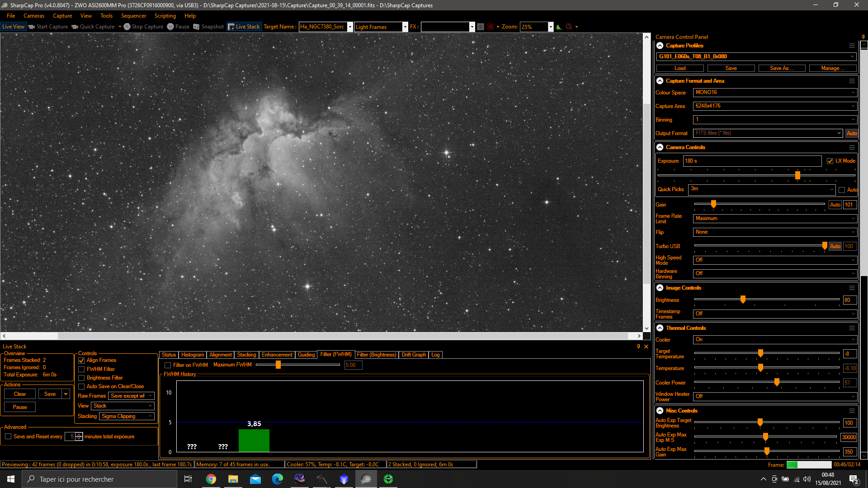Open File Explorer from the taskbar
This screenshot has height=488, width=868.
(233, 479)
